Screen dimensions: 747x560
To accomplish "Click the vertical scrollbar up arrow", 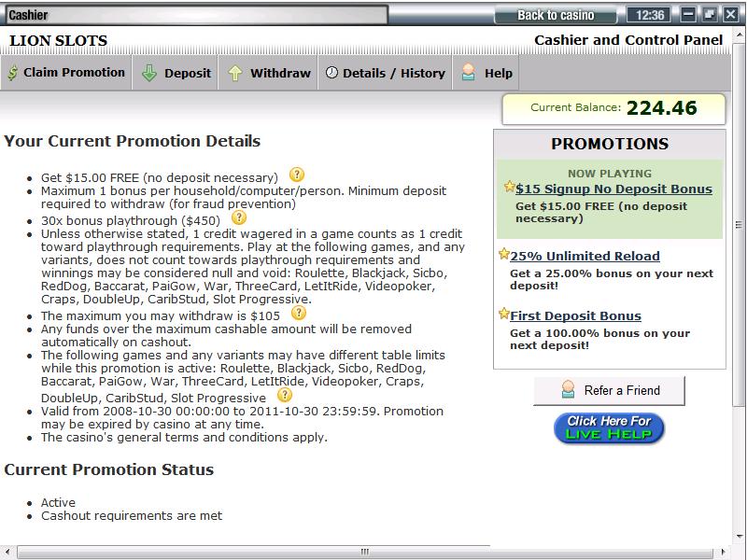I will 739,35.
